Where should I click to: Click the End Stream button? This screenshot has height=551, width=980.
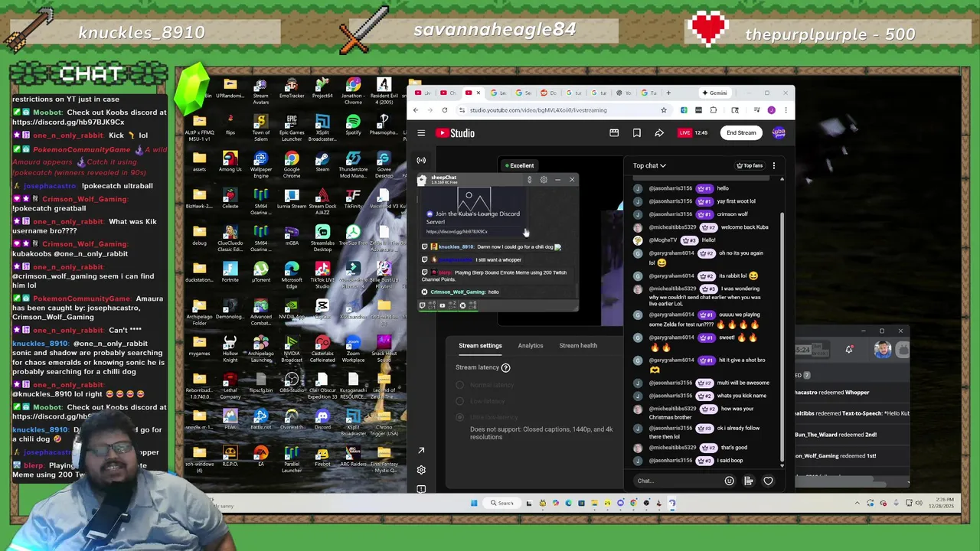tap(741, 133)
